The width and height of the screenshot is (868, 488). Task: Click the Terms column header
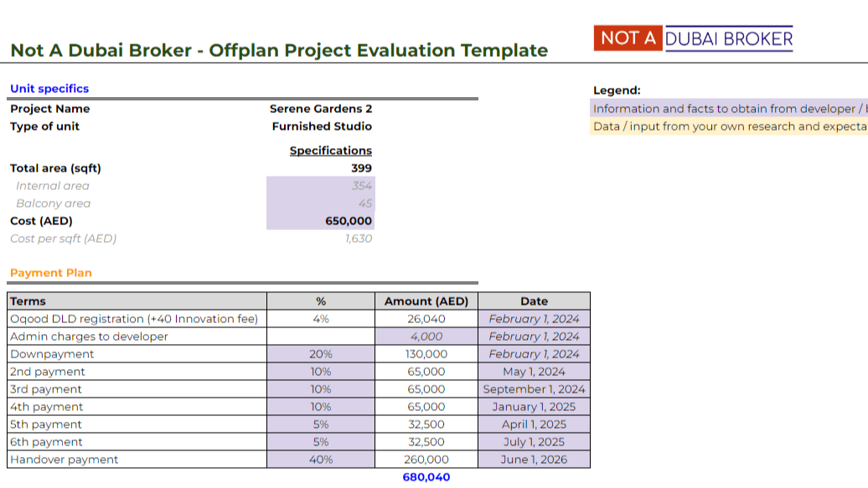(x=137, y=301)
